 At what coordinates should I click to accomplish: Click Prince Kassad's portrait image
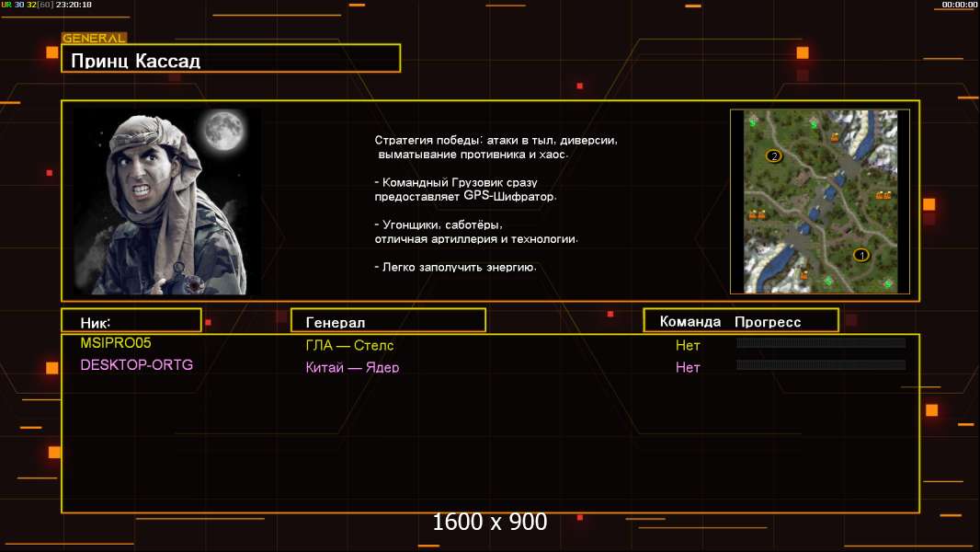pos(167,201)
